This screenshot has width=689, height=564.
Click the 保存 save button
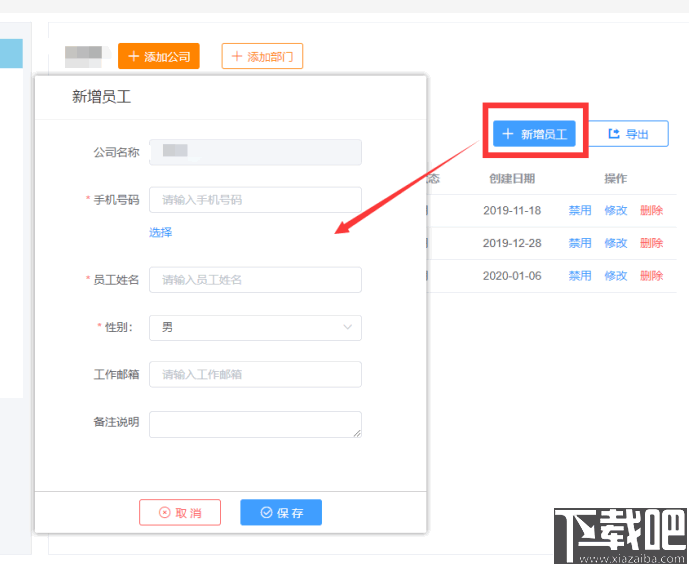(281, 512)
